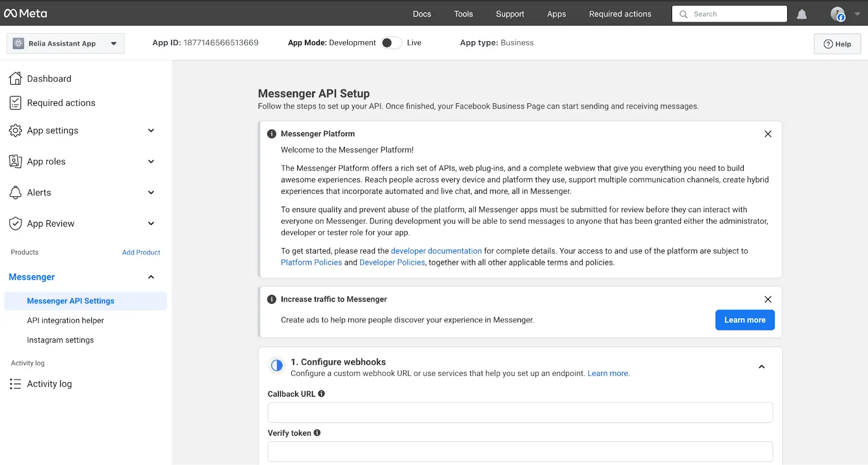
Task: Click Learn more link under Configure webhooks
Action: point(608,373)
